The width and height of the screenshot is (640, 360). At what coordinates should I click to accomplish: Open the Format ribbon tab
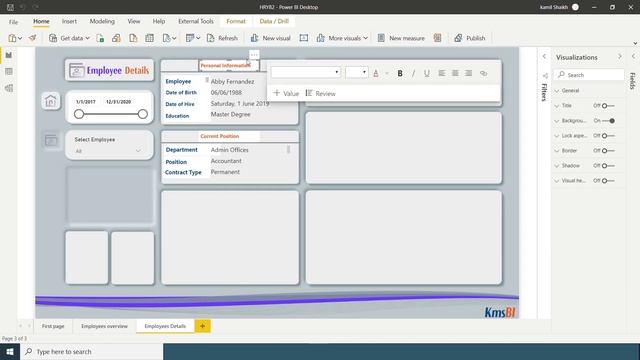point(236,21)
